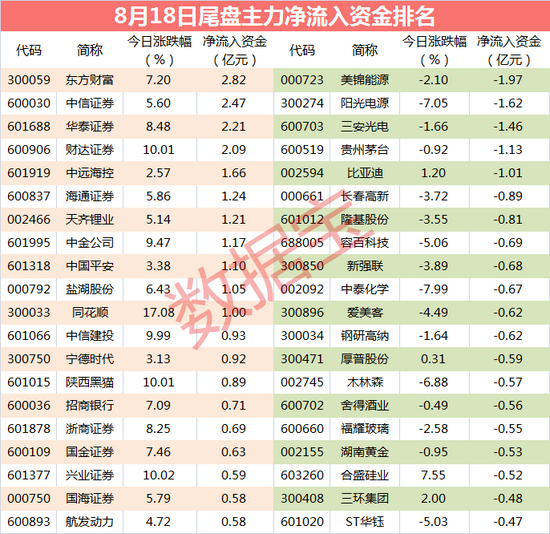550x534 pixels.
Task: Click stock code 600519
Action: (302, 150)
